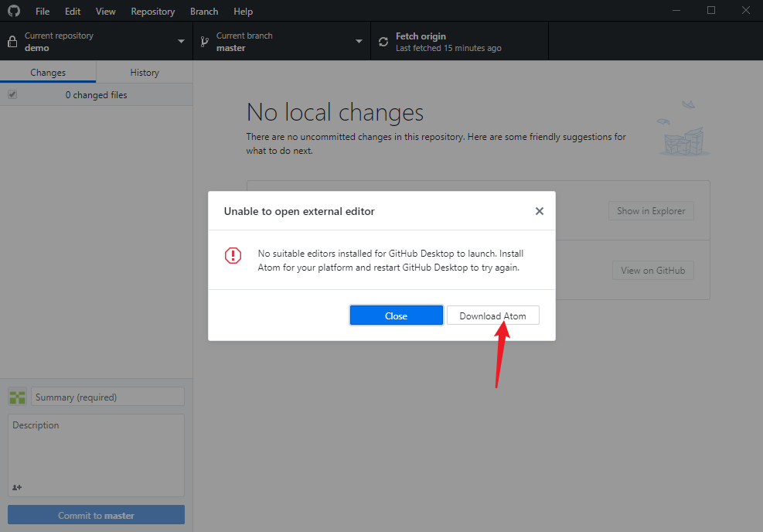Click the Download Atom button
763x532 pixels.
493,315
